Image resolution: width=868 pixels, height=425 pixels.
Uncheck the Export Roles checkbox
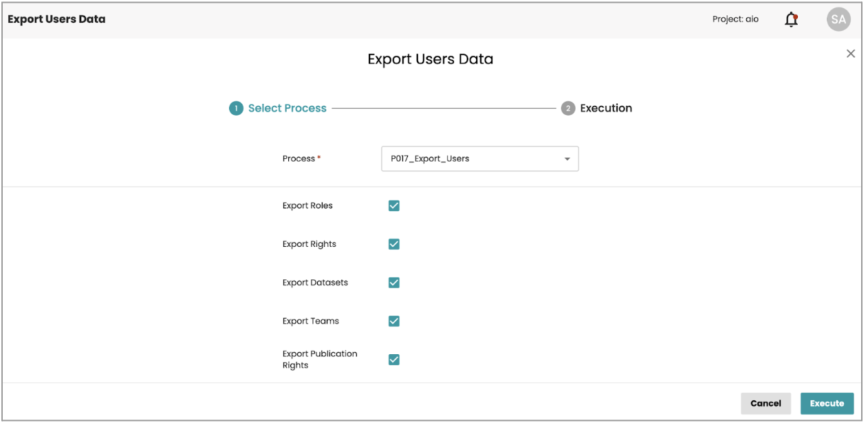394,206
